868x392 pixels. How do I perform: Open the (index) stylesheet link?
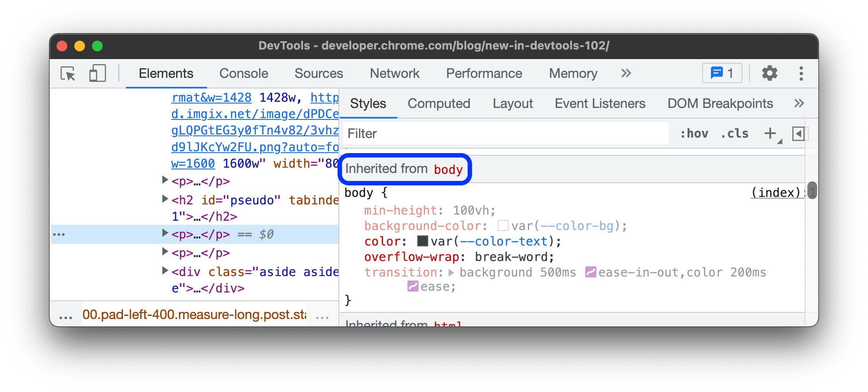tap(776, 192)
